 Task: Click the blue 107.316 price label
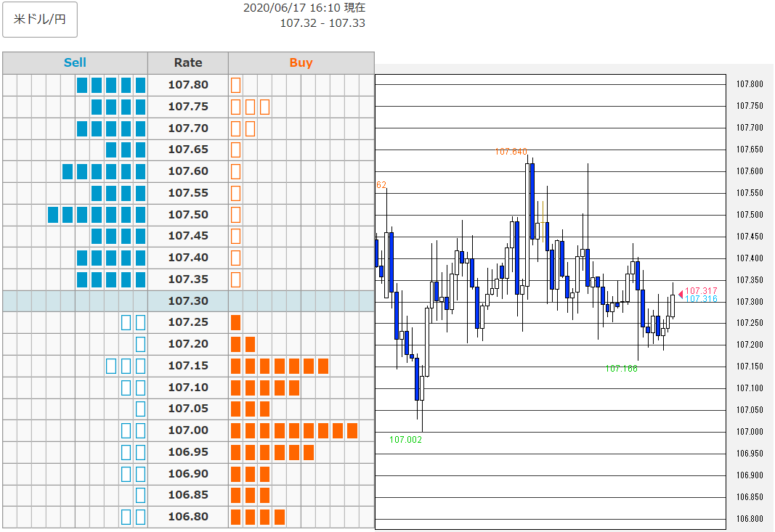click(701, 299)
